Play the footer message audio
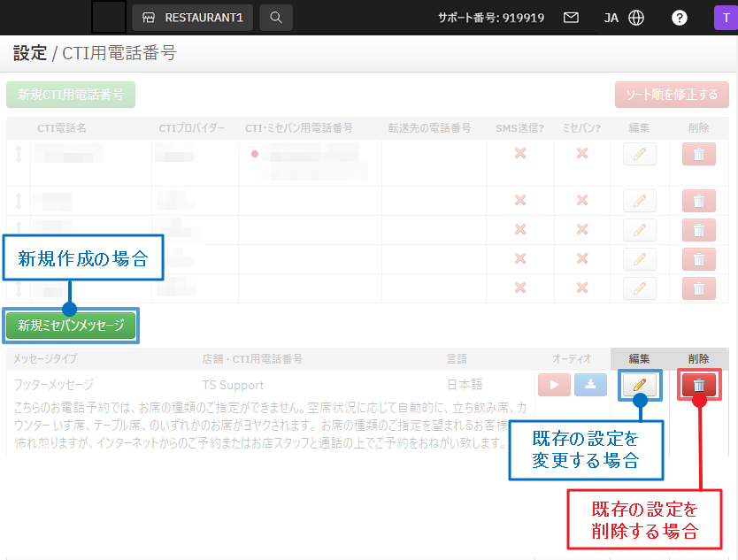This screenshot has width=738, height=560. (x=554, y=385)
